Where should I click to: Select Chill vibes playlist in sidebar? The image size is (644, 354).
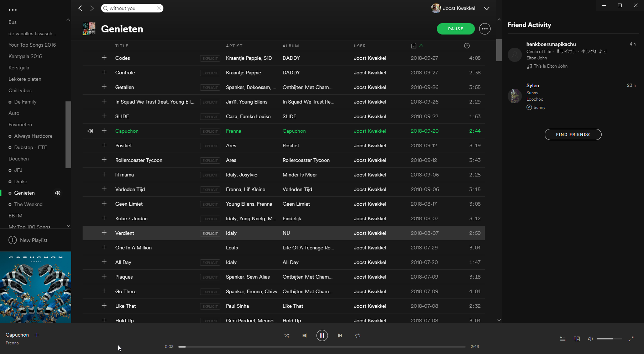coord(20,90)
